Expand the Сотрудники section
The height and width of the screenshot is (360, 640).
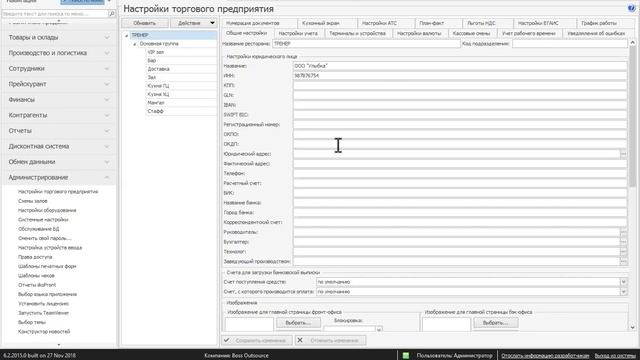pyautogui.click(x=59, y=69)
